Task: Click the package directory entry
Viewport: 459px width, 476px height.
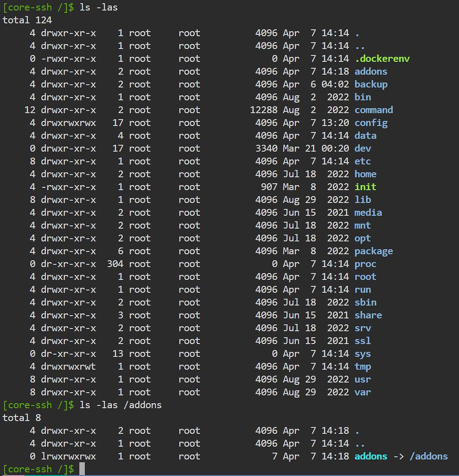Action: pyautogui.click(x=373, y=251)
